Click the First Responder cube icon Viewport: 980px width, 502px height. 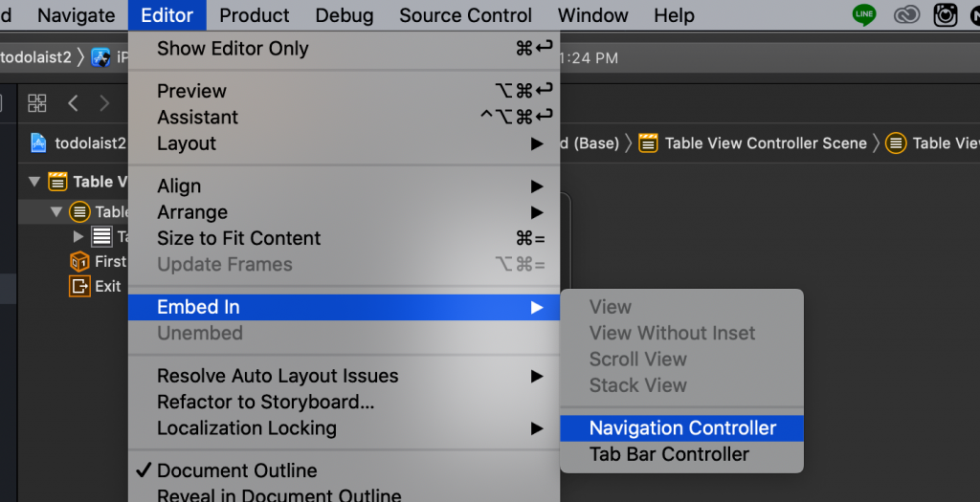[x=79, y=261]
